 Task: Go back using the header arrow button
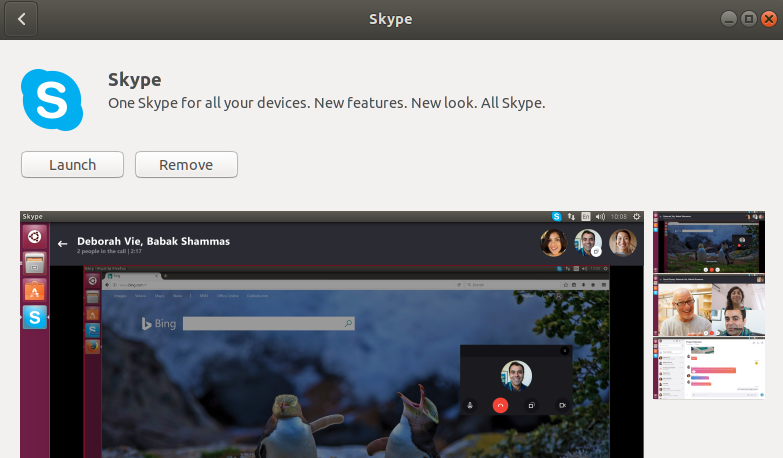coord(21,19)
